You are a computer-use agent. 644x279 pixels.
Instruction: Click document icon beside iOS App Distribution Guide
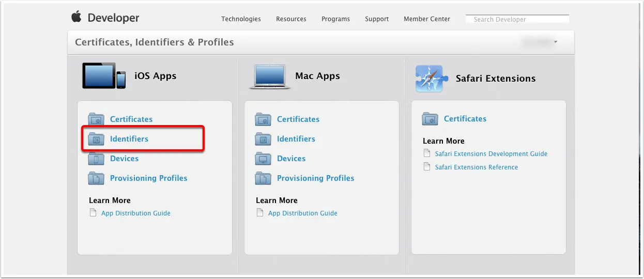[94, 213]
